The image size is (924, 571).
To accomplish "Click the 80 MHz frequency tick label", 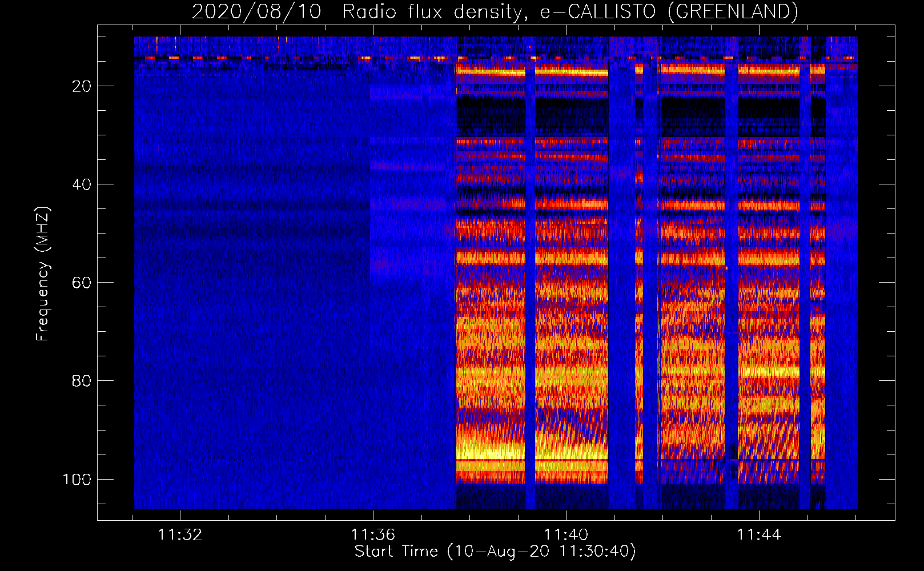I will (x=82, y=381).
